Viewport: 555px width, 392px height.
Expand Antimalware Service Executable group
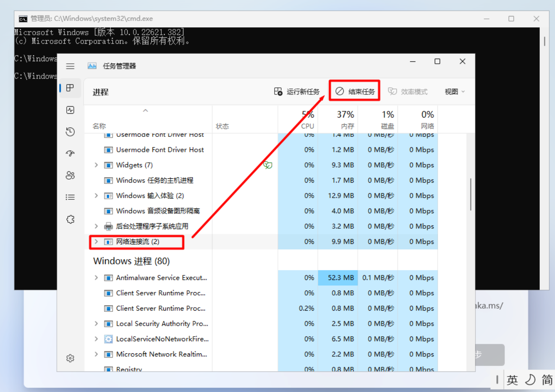coord(96,278)
